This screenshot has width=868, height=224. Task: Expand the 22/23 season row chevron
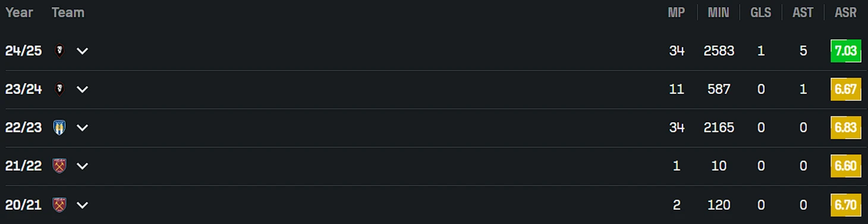click(x=83, y=128)
